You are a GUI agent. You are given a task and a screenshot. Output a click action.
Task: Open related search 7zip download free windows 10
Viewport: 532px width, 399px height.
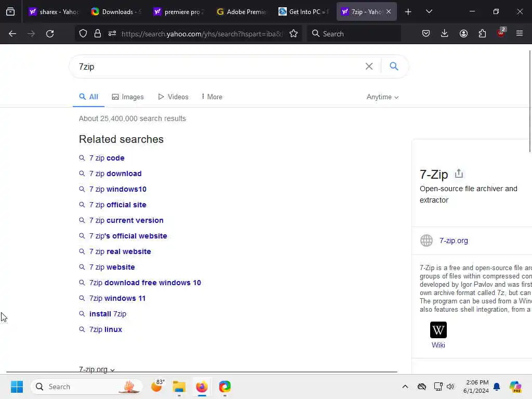145,283
